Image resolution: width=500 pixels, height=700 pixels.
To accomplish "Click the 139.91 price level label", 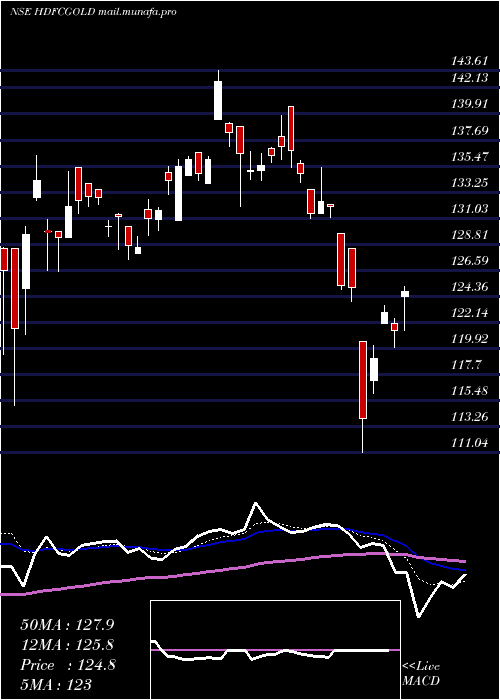I will [469, 104].
